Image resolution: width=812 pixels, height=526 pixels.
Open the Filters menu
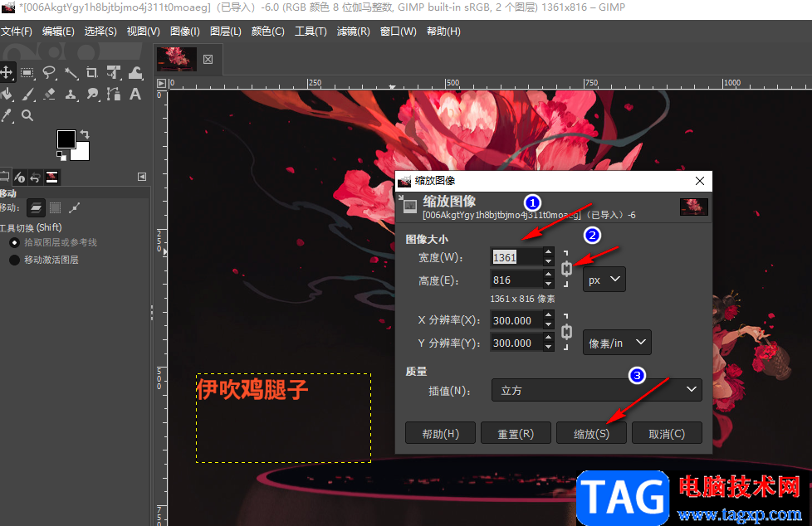[353, 32]
